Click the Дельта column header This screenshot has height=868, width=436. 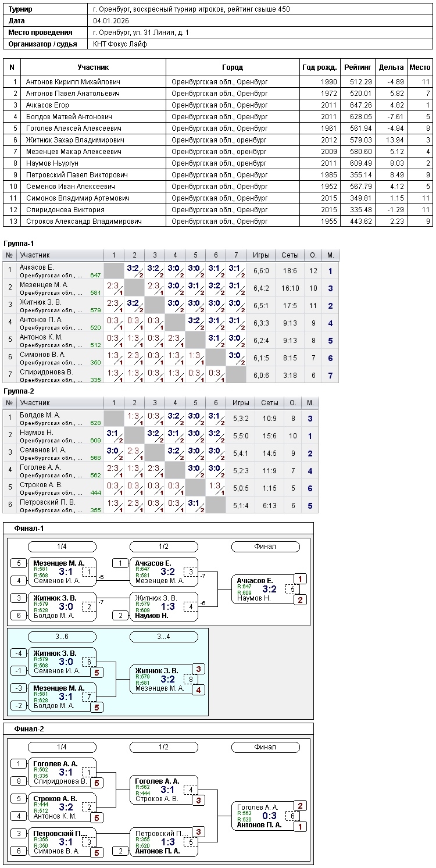(x=391, y=67)
